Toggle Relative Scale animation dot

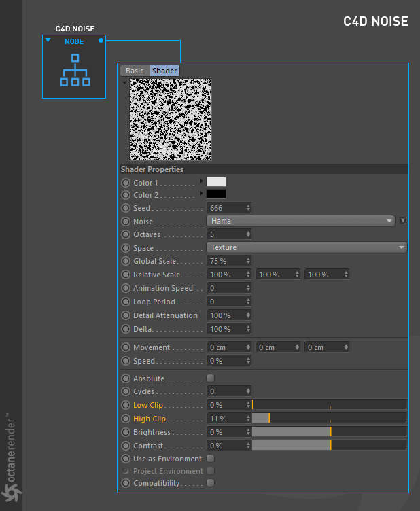[x=126, y=275]
